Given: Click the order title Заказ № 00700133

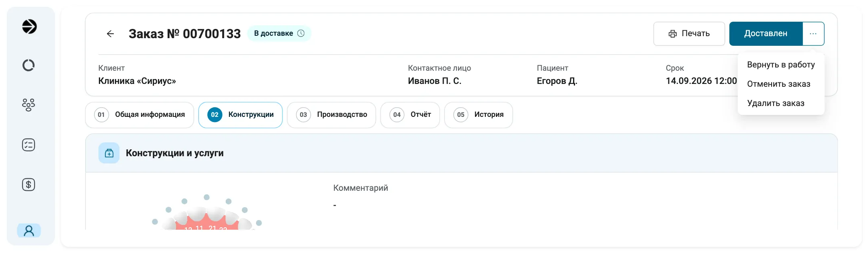Looking at the screenshot, I should pyautogui.click(x=184, y=34).
